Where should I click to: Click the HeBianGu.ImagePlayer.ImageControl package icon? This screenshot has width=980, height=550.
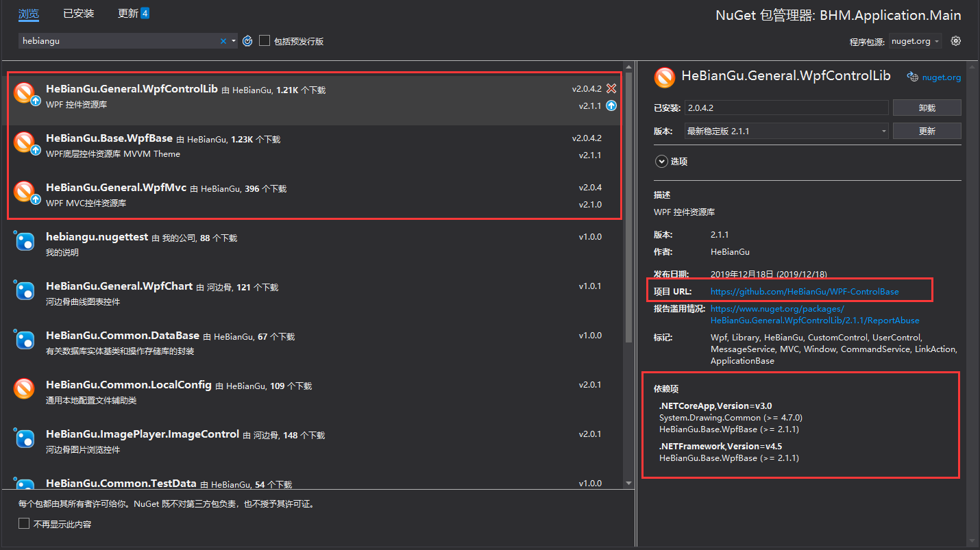[x=24, y=438]
